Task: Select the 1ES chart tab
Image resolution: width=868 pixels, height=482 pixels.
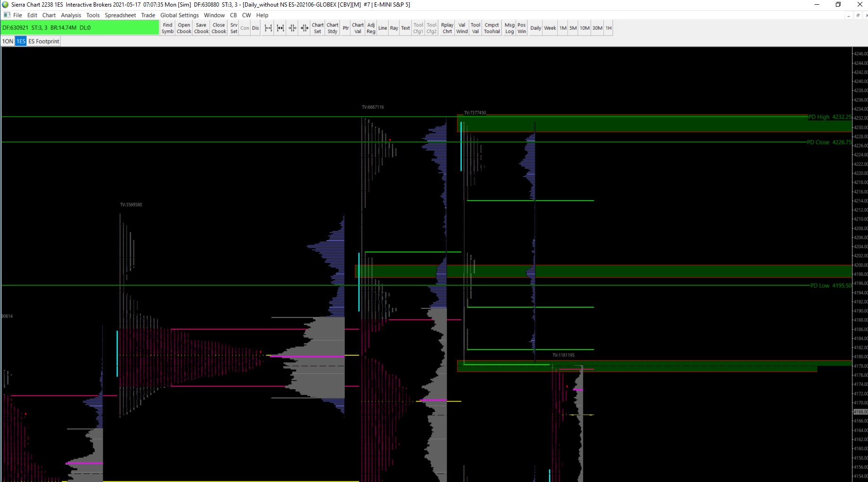Action: click(21, 41)
